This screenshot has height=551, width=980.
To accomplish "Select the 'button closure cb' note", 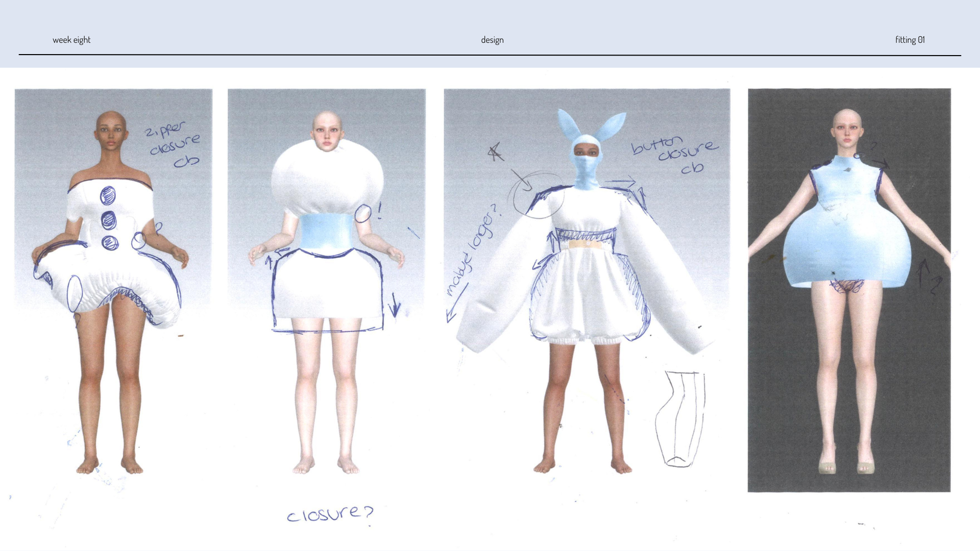I will click(674, 153).
